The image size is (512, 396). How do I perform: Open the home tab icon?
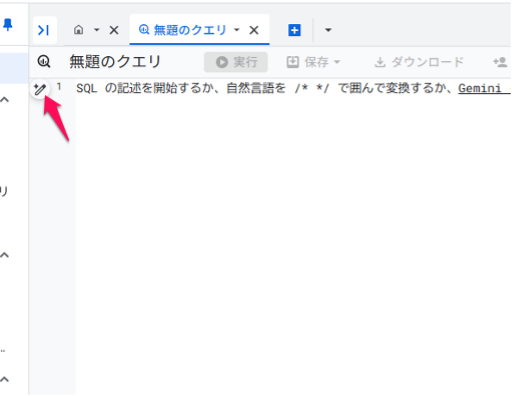[78, 30]
